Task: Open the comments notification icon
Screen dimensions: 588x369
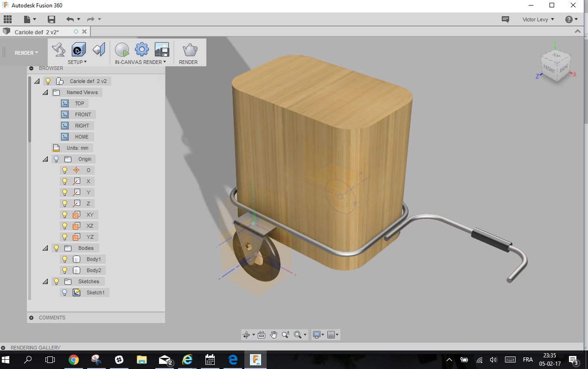Action: 505,19
